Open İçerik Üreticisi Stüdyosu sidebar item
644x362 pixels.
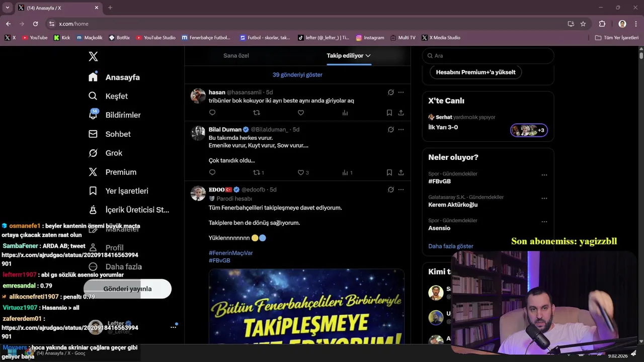tap(129, 210)
